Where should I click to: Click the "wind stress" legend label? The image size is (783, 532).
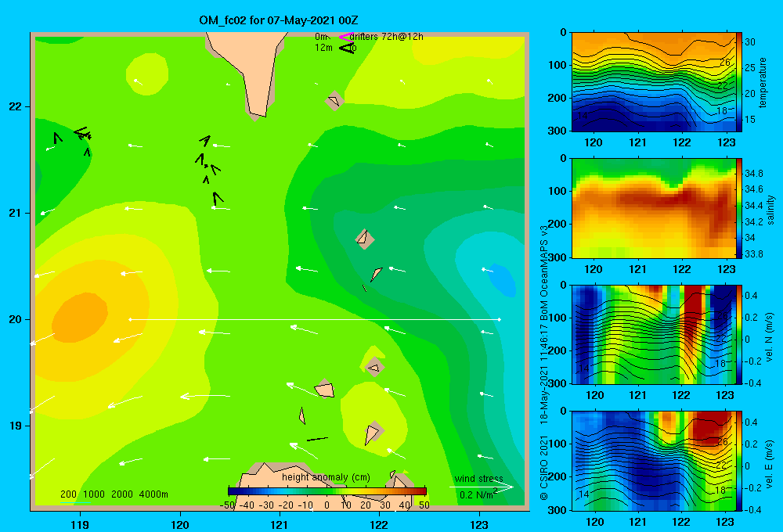coord(478,479)
